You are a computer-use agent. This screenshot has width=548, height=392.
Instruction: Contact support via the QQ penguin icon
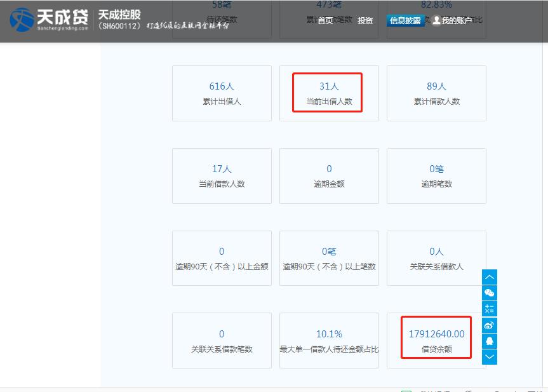pyautogui.click(x=489, y=341)
